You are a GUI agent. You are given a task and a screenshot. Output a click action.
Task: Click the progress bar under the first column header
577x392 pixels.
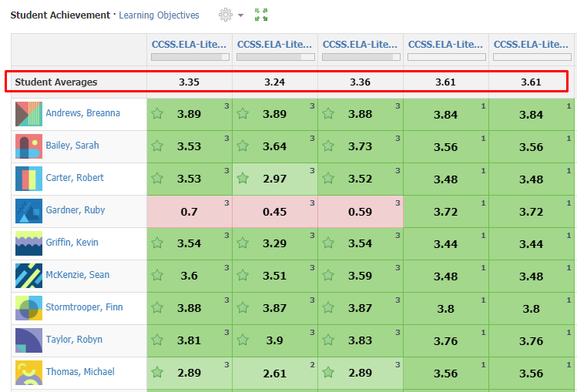coord(190,57)
